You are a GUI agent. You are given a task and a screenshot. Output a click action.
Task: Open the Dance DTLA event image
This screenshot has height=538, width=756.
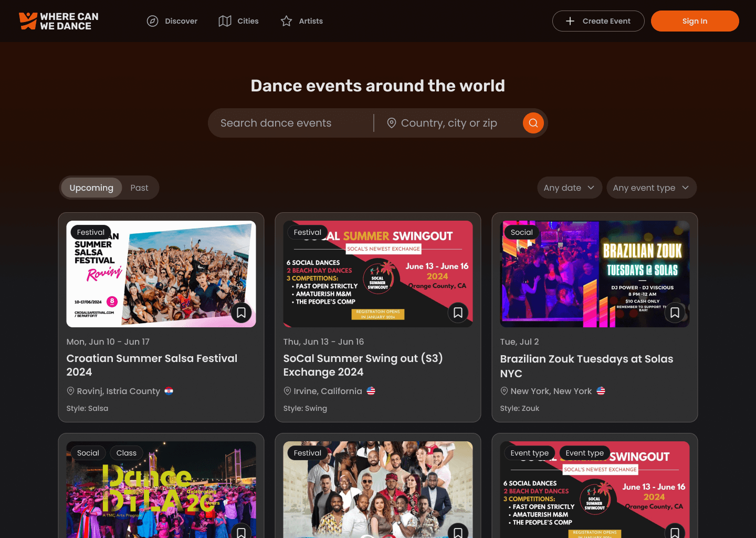(x=161, y=490)
